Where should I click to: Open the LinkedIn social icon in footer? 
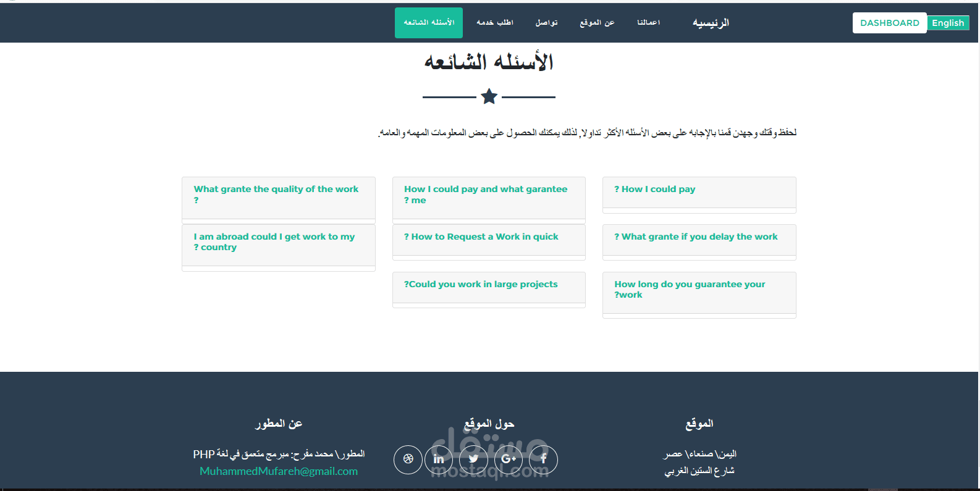(x=439, y=460)
